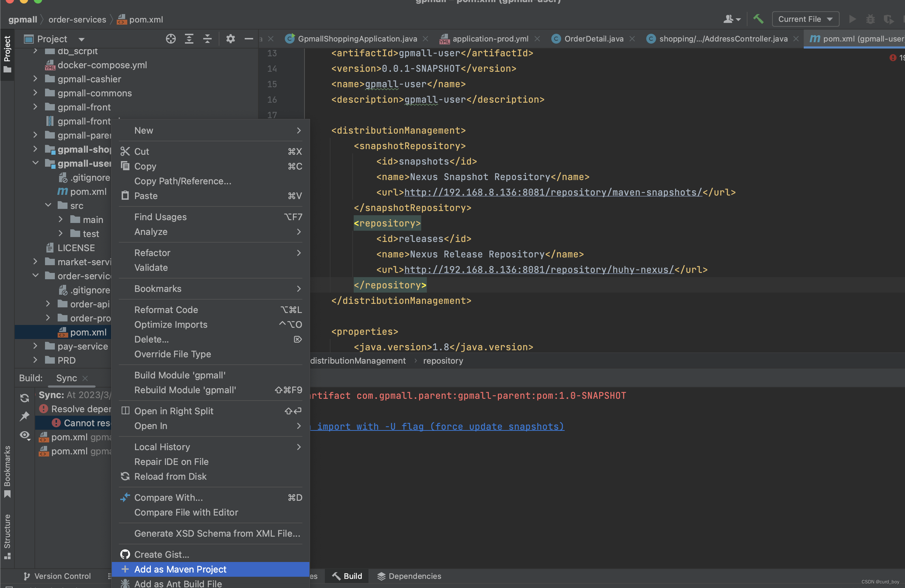905x588 pixels.
Task: Click the pin icon in Build panel
Action: pyautogui.click(x=25, y=416)
